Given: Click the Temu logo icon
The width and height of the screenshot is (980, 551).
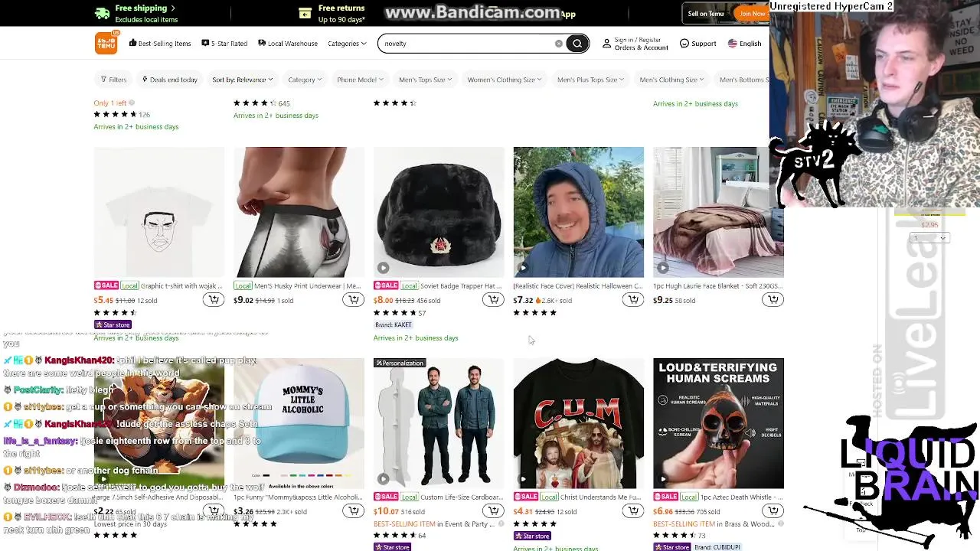Looking at the screenshot, I should [106, 43].
